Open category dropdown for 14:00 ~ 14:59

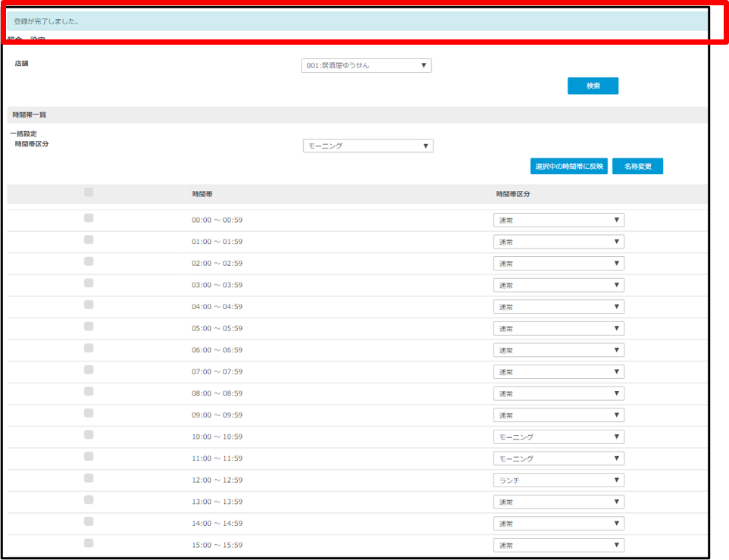[x=558, y=524]
